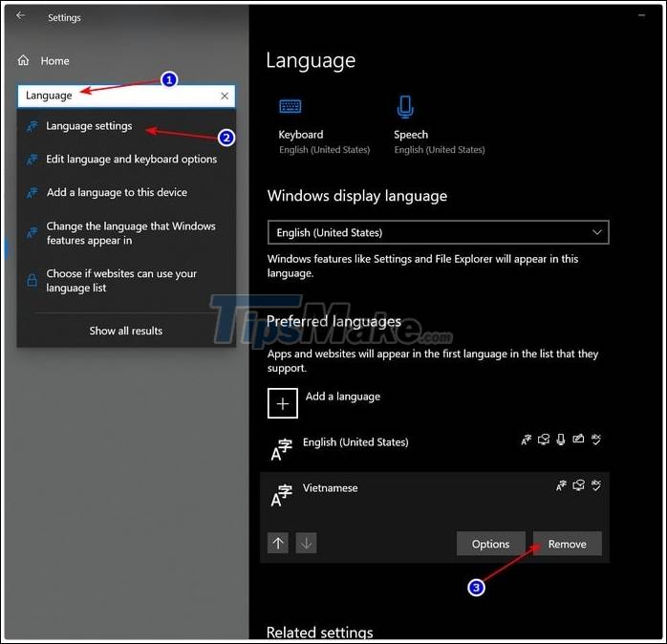Select Add a language to this device result
This screenshot has height=644, width=667.
tap(126, 192)
